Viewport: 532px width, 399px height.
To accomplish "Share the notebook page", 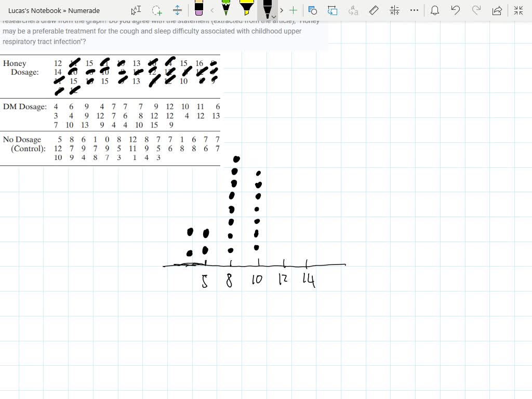I will (497, 10).
